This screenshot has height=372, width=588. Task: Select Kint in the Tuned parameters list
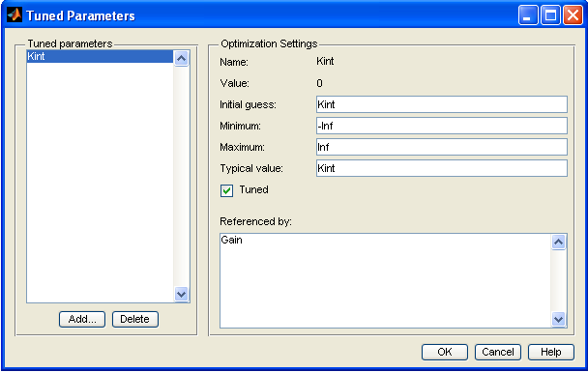coord(100,57)
